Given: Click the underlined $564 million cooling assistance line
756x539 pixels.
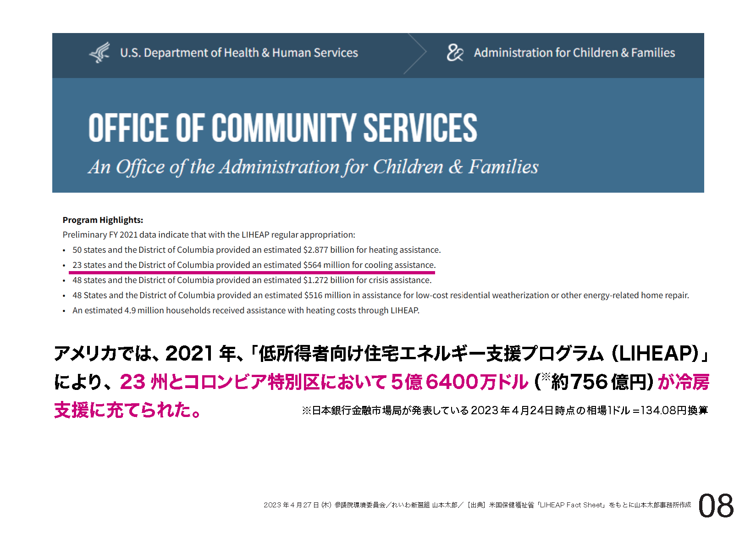Looking at the screenshot, I should 254,265.
